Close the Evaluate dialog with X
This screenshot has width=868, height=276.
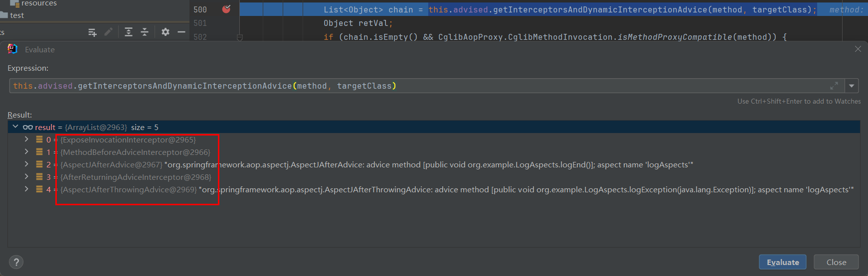click(858, 49)
